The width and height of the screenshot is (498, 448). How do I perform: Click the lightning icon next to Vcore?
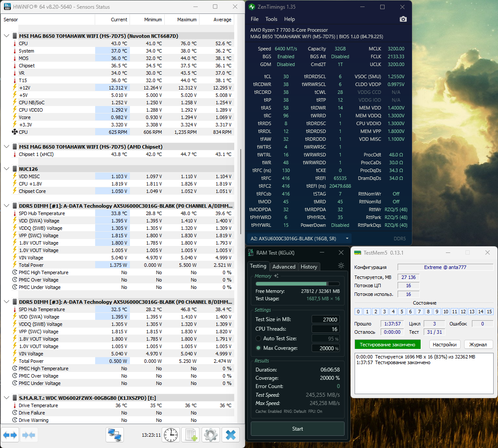(x=15, y=117)
